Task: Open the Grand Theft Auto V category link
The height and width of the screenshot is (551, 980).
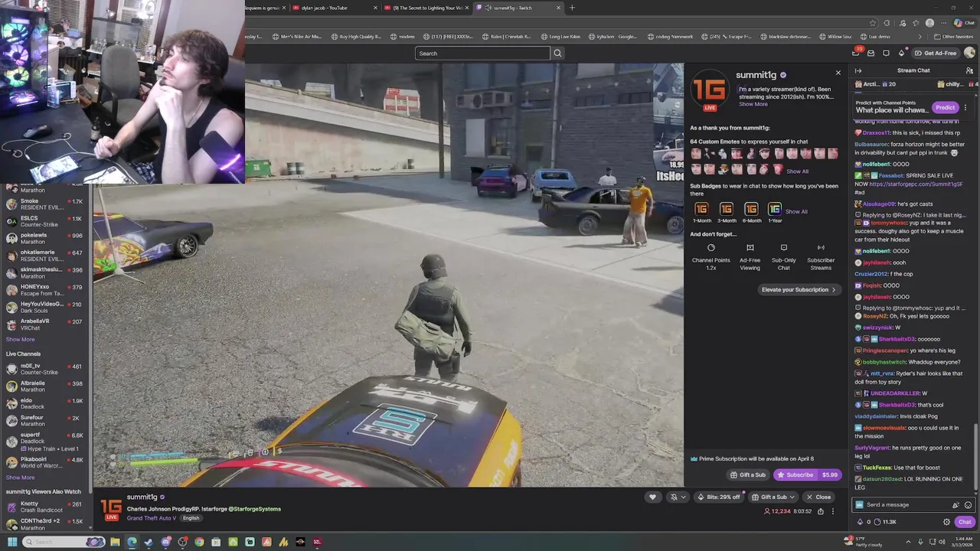Action: click(152, 518)
